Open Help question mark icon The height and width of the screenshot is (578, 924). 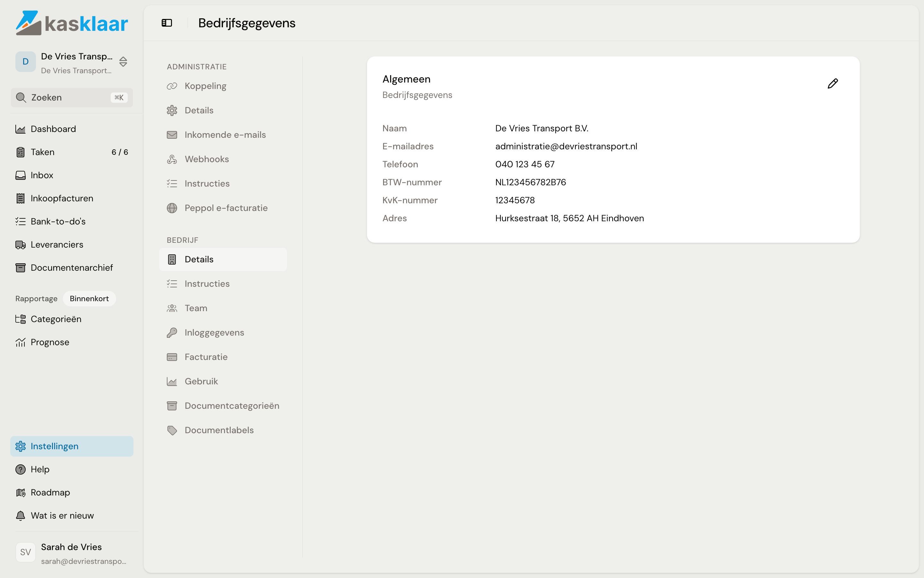20,469
